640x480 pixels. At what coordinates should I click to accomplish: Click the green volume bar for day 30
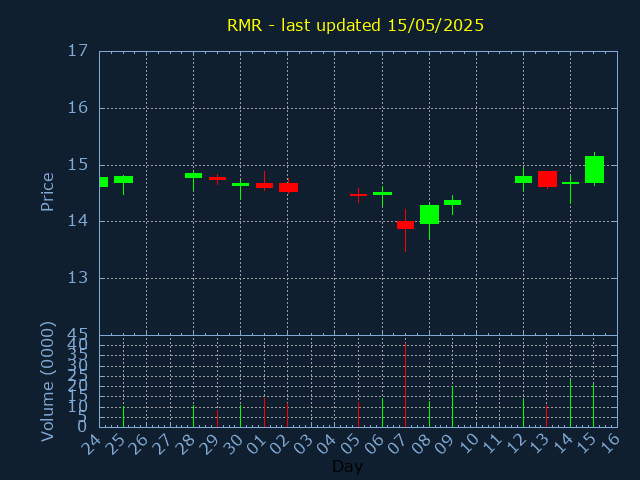(240, 416)
